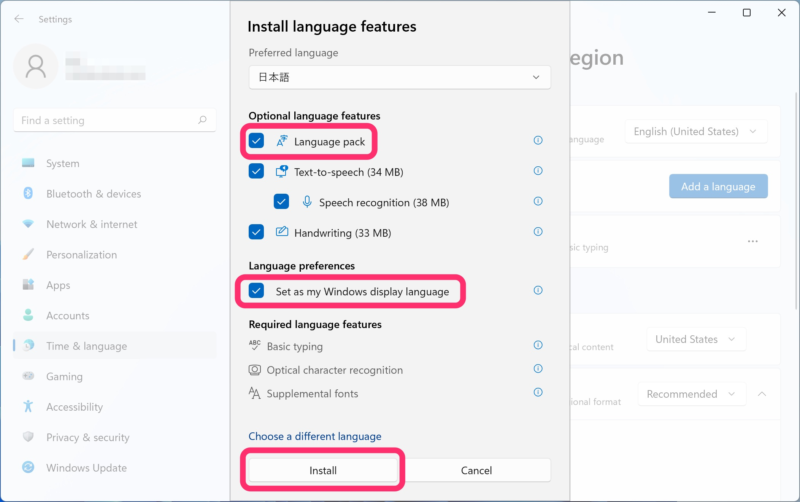Collapse the regional format section chevron
This screenshot has height=502, width=800.
tap(762, 394)
